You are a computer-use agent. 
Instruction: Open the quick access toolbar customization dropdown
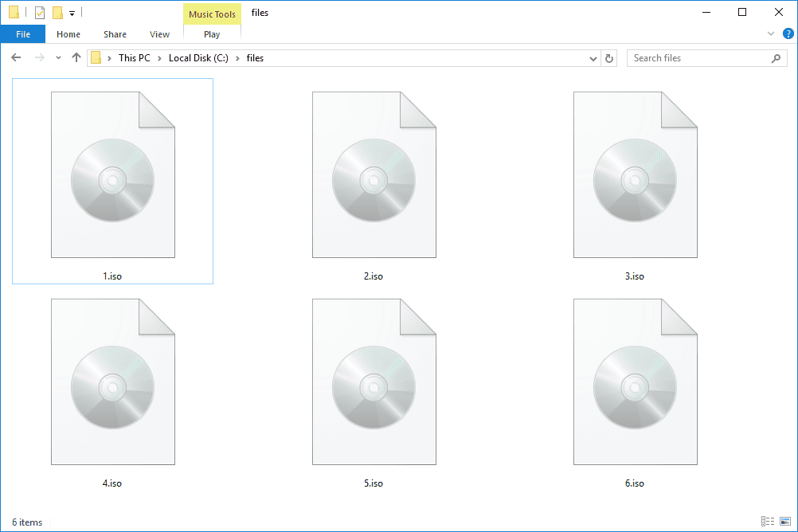(x=72, y=13)
